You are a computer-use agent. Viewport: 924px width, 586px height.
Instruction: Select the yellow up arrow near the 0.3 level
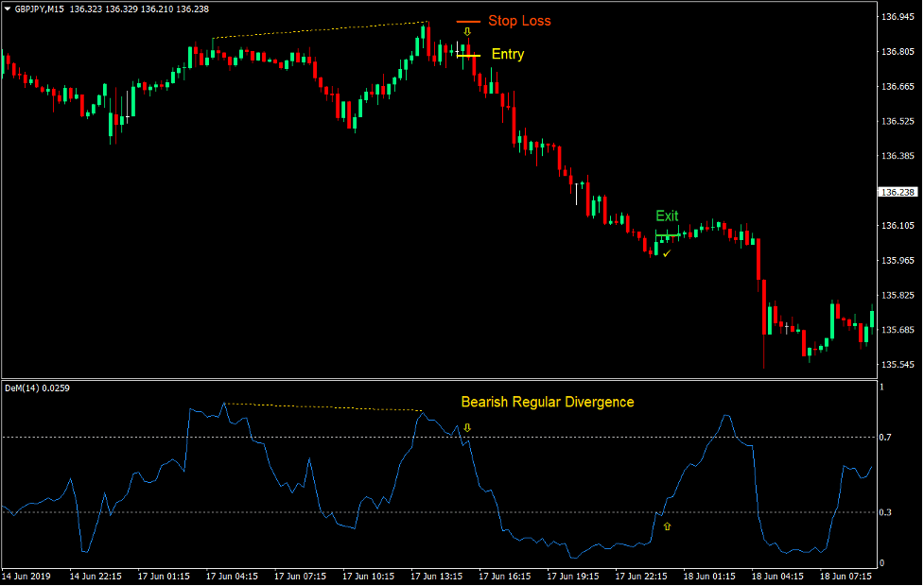(x=666, y=526)
